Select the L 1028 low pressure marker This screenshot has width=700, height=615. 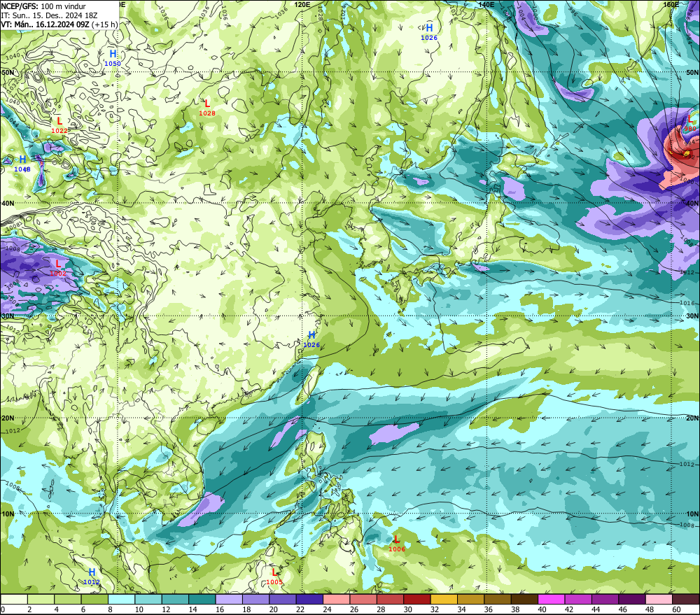207,108
